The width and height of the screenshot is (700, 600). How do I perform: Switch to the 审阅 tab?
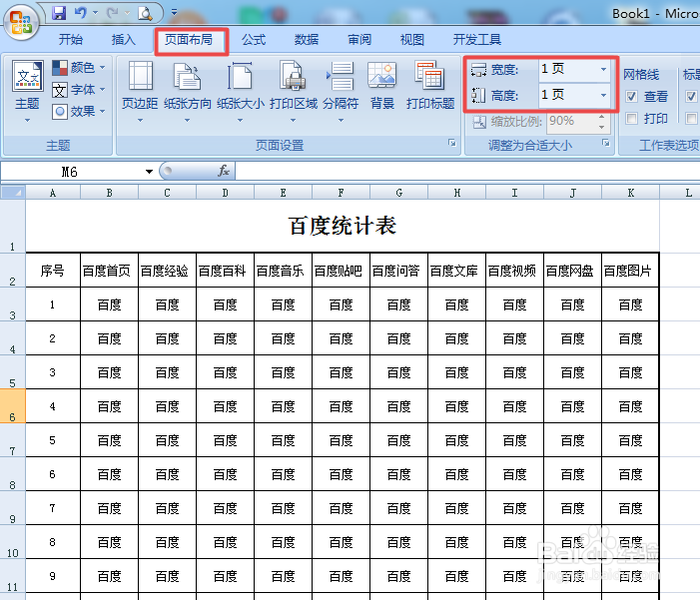(x=359, y=40)
